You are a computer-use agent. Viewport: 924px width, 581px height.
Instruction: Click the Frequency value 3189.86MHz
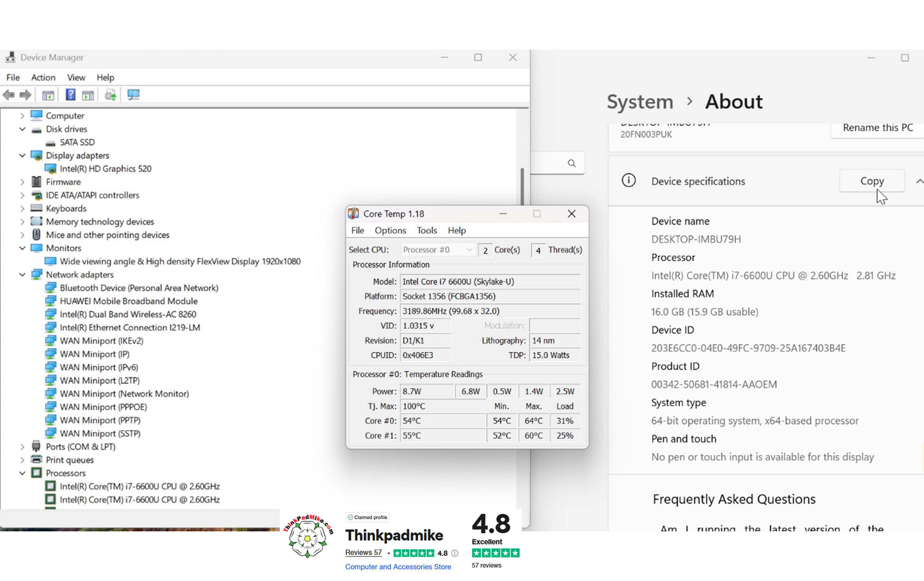pos(490,311)
